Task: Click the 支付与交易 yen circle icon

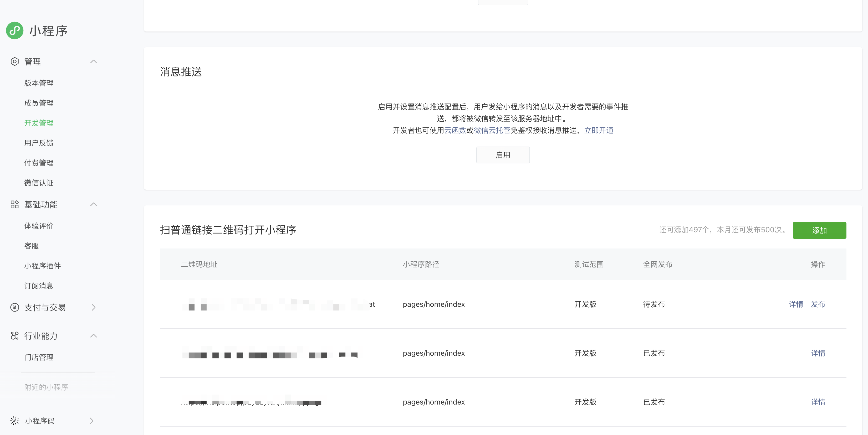Action: coord(14,307)
